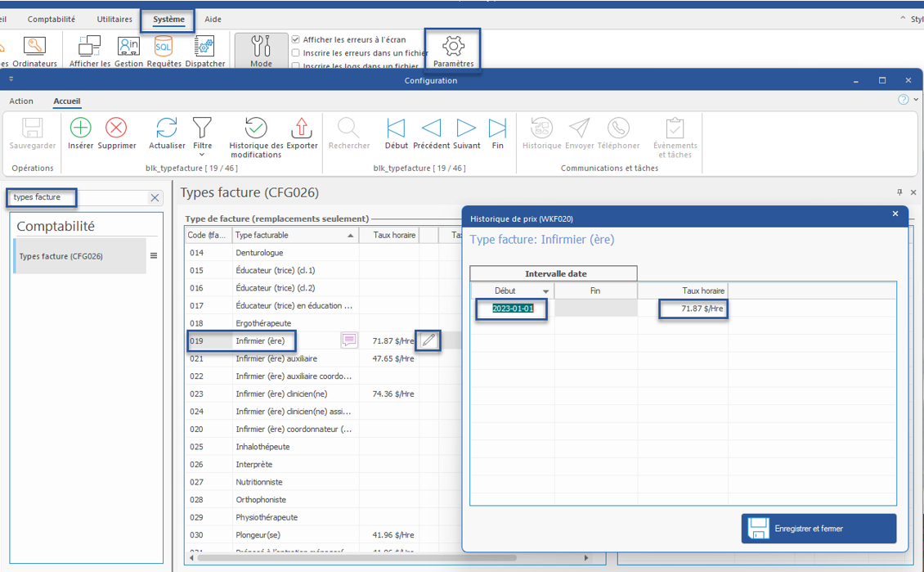The width and height of the screenshot is (924, 572).
Task: Click Enregistrer et fermer button
Action: coord(819,529)
